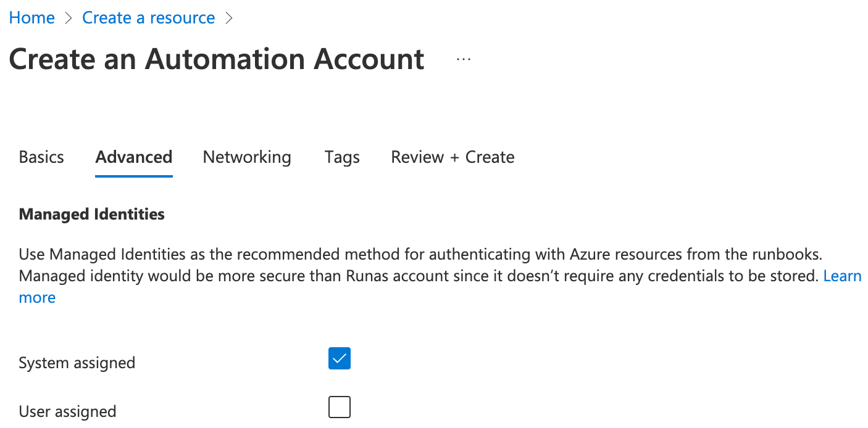Click the Create an Automation Account title

point(217,59)
